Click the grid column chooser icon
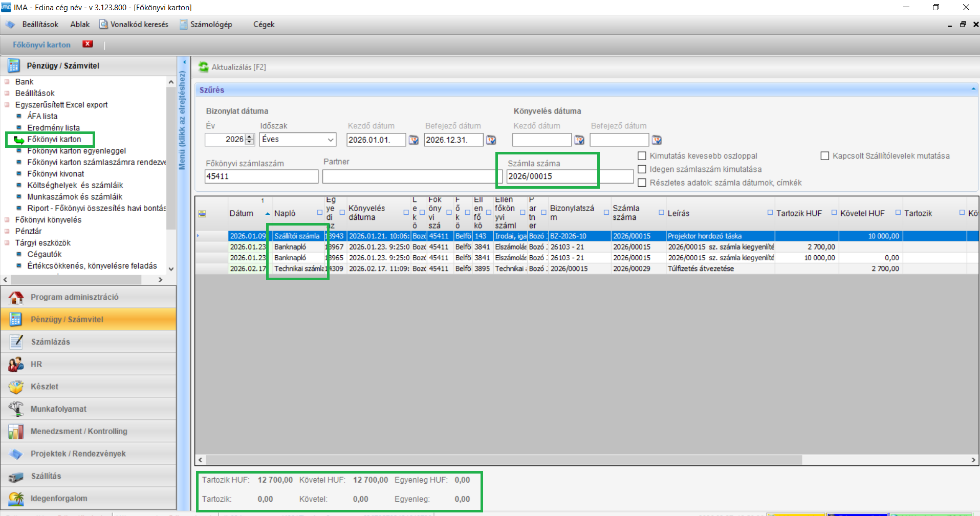The height and width of the screenshot is (516, 980). point(202,214)
